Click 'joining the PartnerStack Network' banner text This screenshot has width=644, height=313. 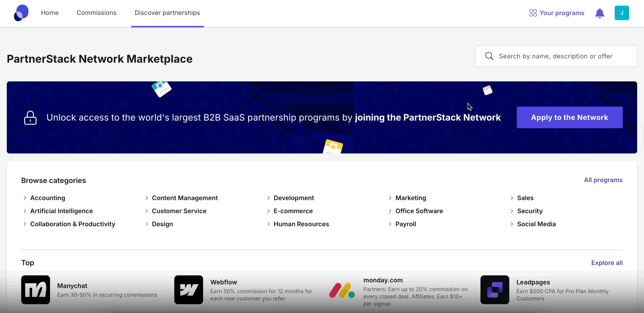428,117
